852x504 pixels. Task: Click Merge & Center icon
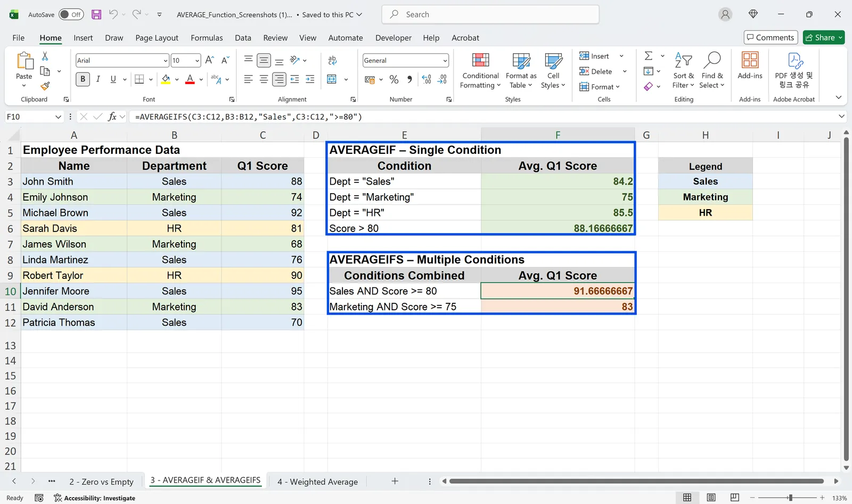click(x=332, y=79)
